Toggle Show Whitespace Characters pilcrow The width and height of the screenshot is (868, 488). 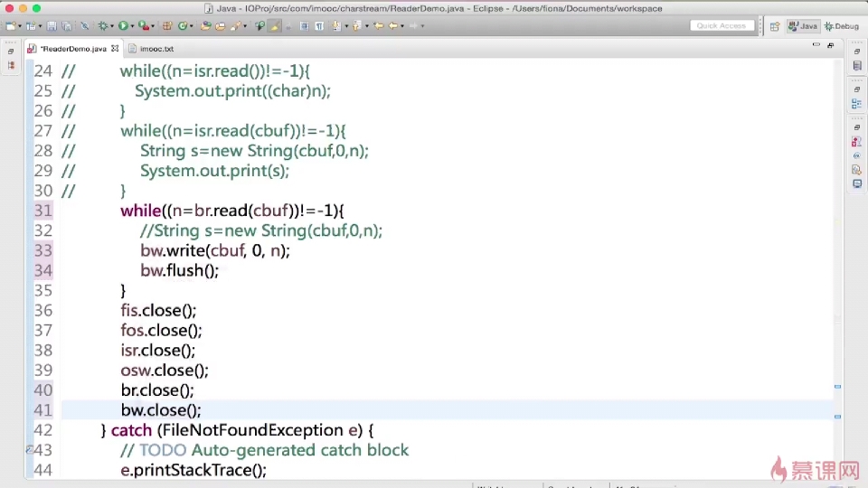tap(319, 26)
